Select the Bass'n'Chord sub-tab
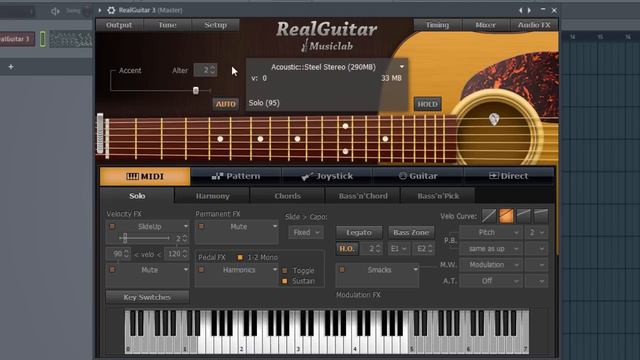640x360 pixels. pyautogui.click(x=363, y=196)
